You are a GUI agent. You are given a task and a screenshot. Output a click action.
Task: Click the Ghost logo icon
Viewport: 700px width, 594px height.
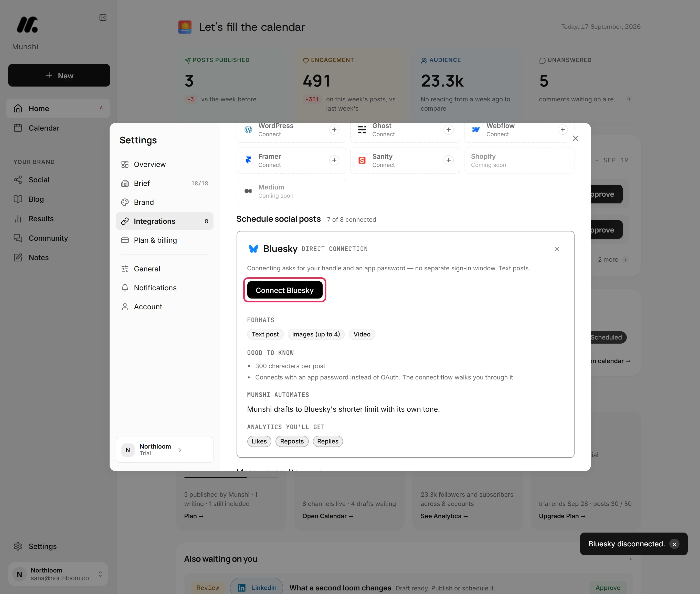pos(362,130)
